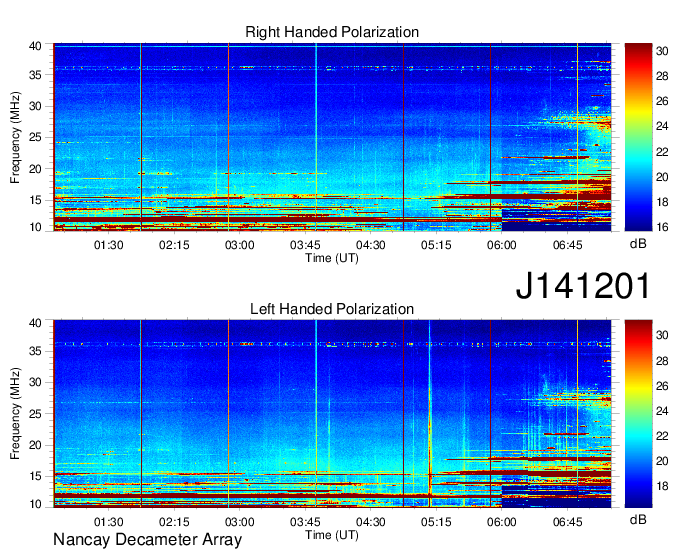The image size is (680, 552).
Task: Click the 35 MHz tick on Left Handed plot
Action: tap(35, 351)
